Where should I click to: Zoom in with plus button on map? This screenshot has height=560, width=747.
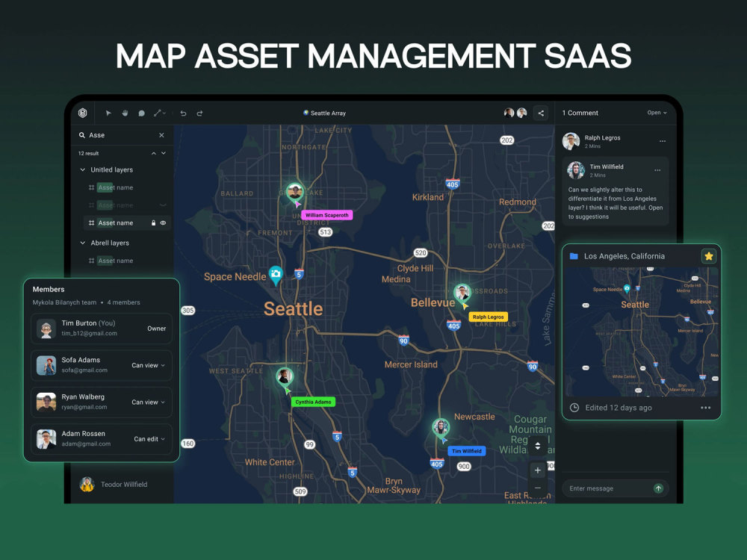click(x=537, y=470)
